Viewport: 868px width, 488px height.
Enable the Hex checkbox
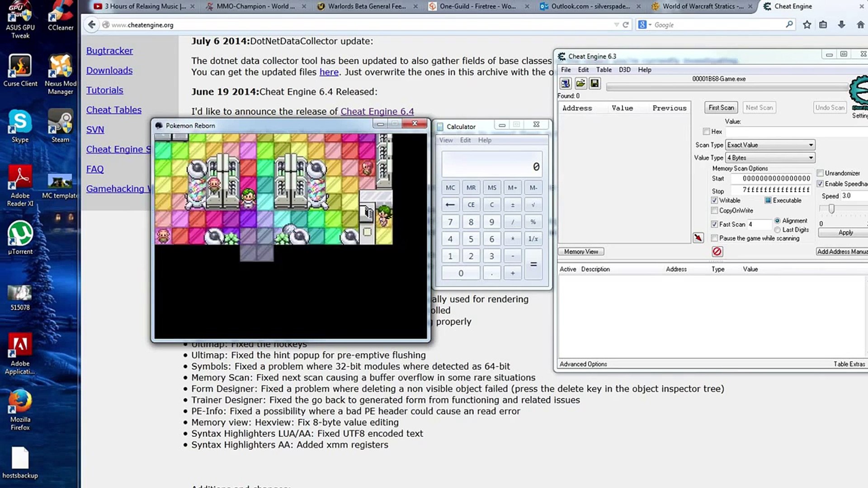click(706, 131)
